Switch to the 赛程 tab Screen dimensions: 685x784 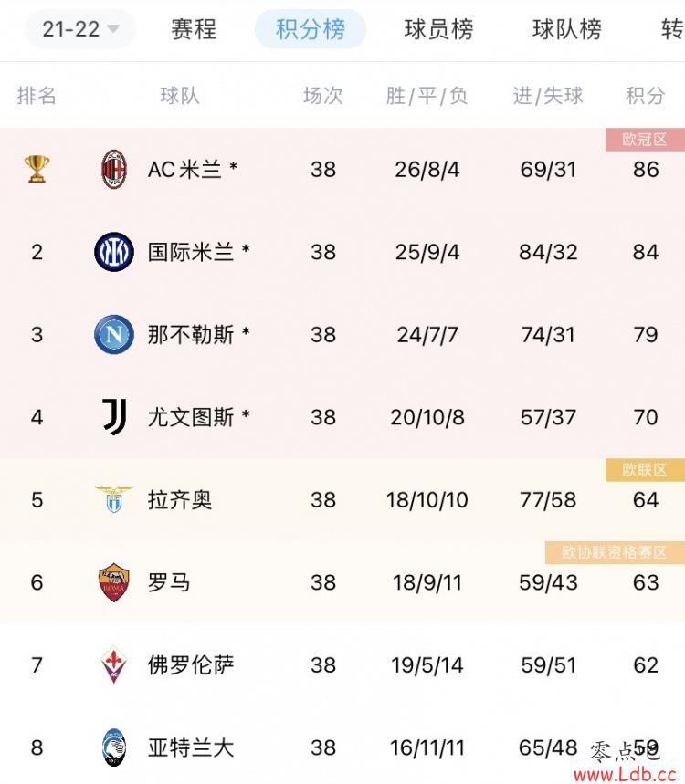(195, 29)
